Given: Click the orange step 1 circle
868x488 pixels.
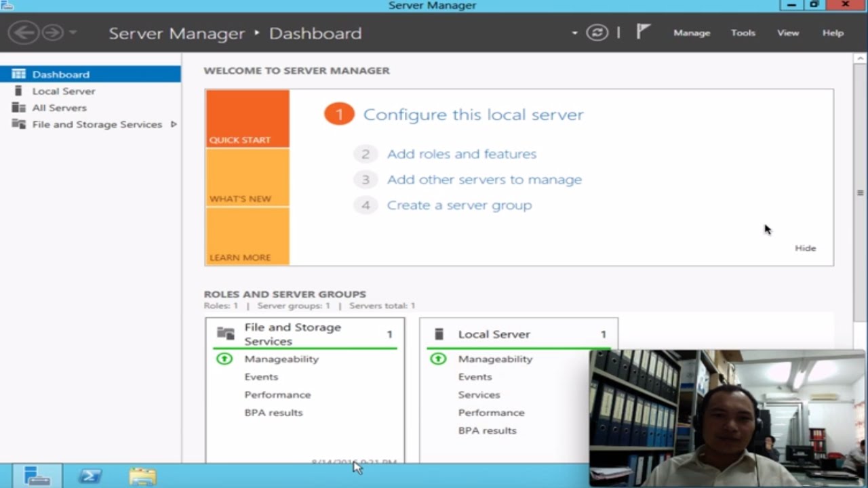Looking at the screenshot, I should pyautogui.click(x=339, y=114).
